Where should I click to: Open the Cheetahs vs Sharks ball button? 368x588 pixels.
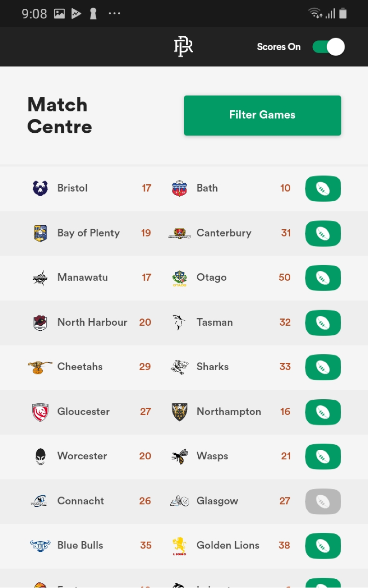pyautogui.click(x=323, y=367)
